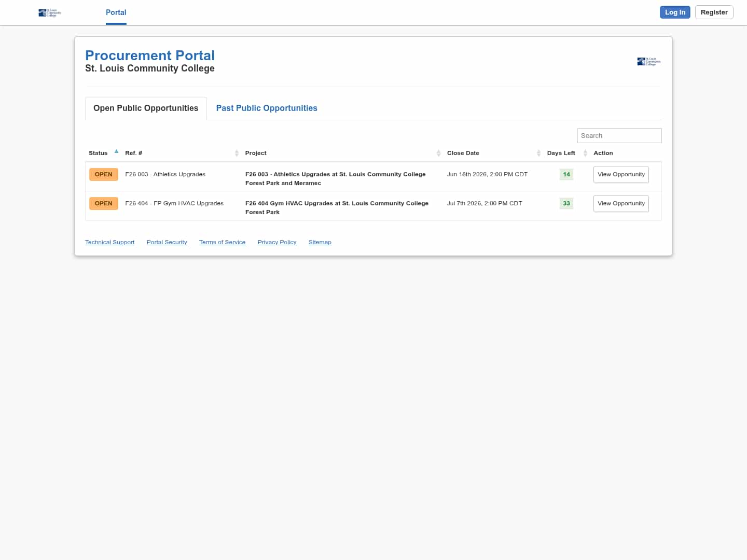The height and width of the screenshot is (560, 747).
Task: Open the Sitemap link
Action: (320, 242)
